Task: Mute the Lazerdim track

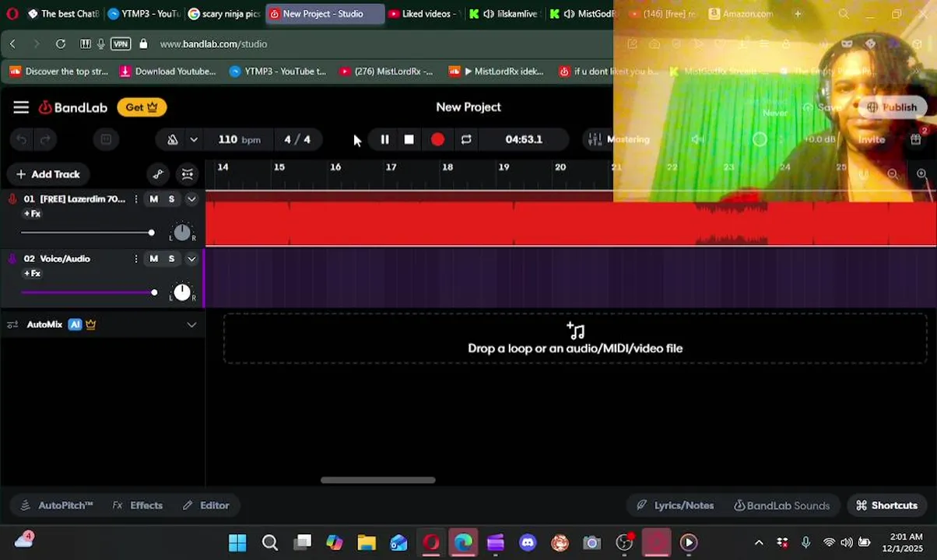Action: tap(153, 199)
